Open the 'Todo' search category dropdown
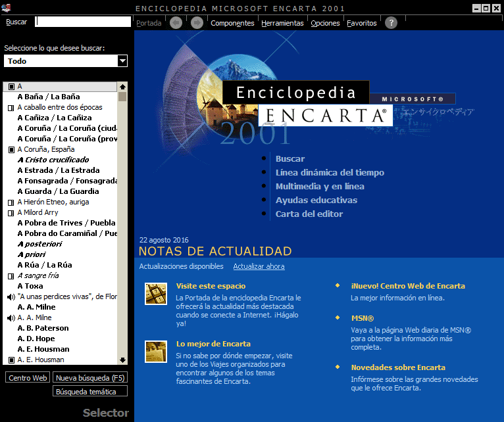This screenshot has height=422, width=504. pyautogui.click(x=122, y=60)
